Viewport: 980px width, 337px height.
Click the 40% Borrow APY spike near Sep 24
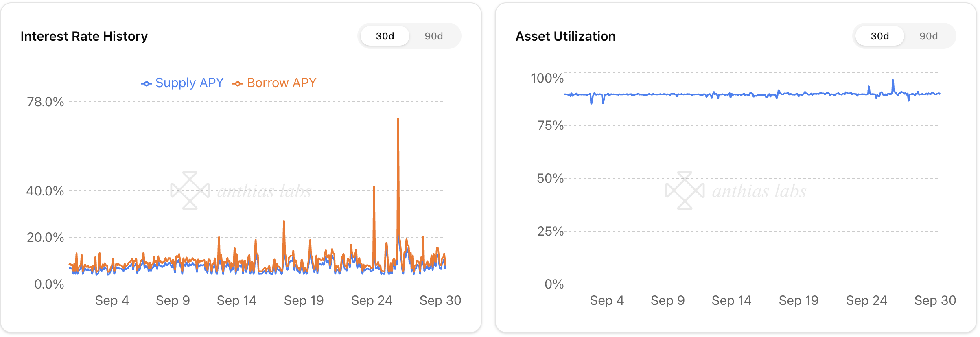[x=374, y=187]
